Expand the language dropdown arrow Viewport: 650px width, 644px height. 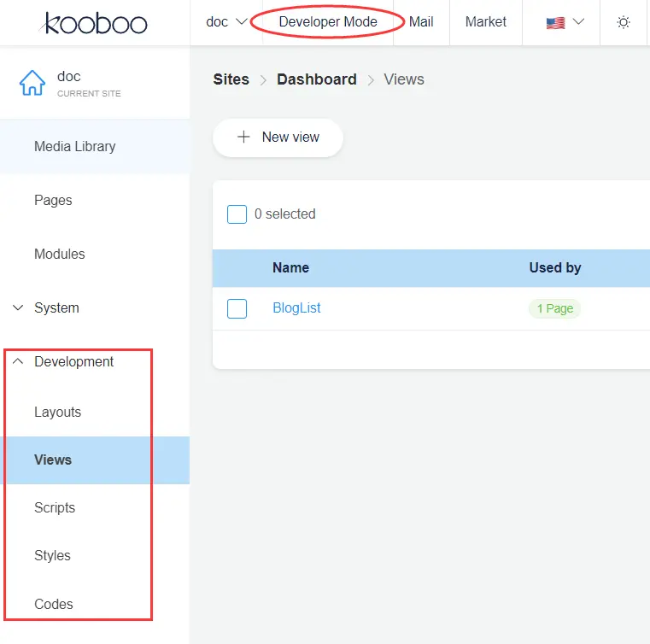click(579, 22)
